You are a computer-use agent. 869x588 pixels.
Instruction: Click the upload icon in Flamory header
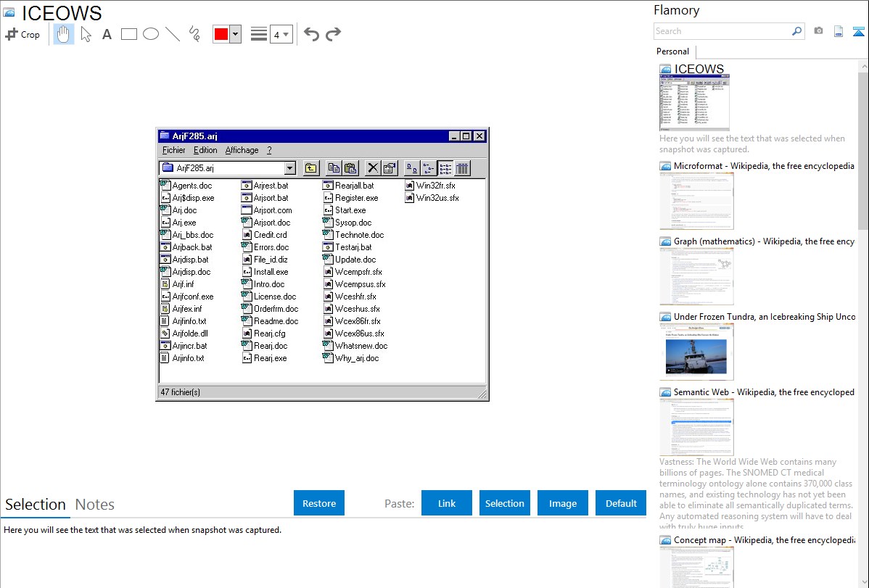(858, 32)
